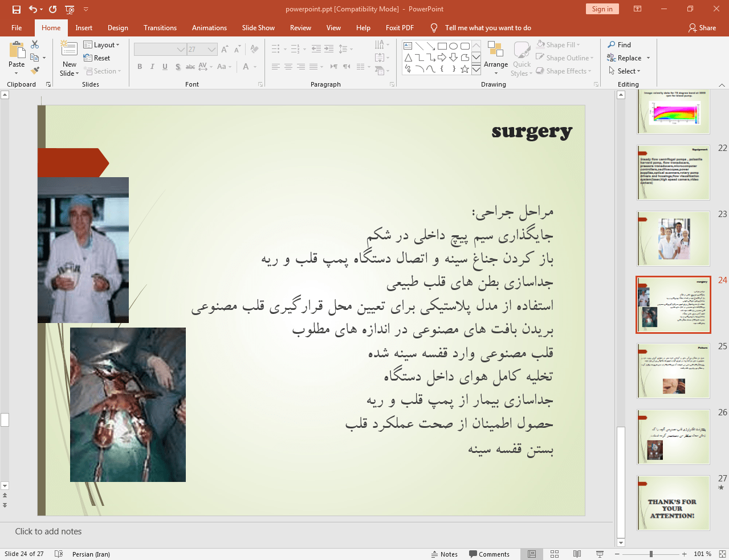Open Ribbon Display Options icon
This screenshot has height=560, width=729.
[x=638, y=9]
